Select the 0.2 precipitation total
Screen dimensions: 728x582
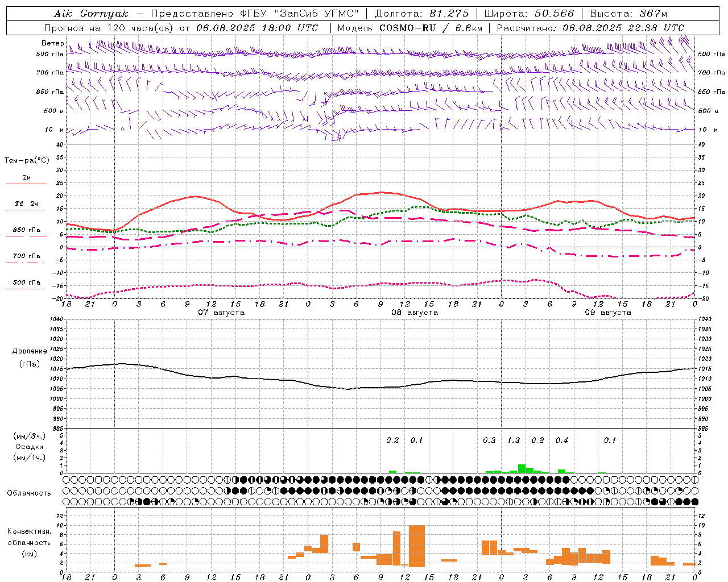(x=392, y=440)
